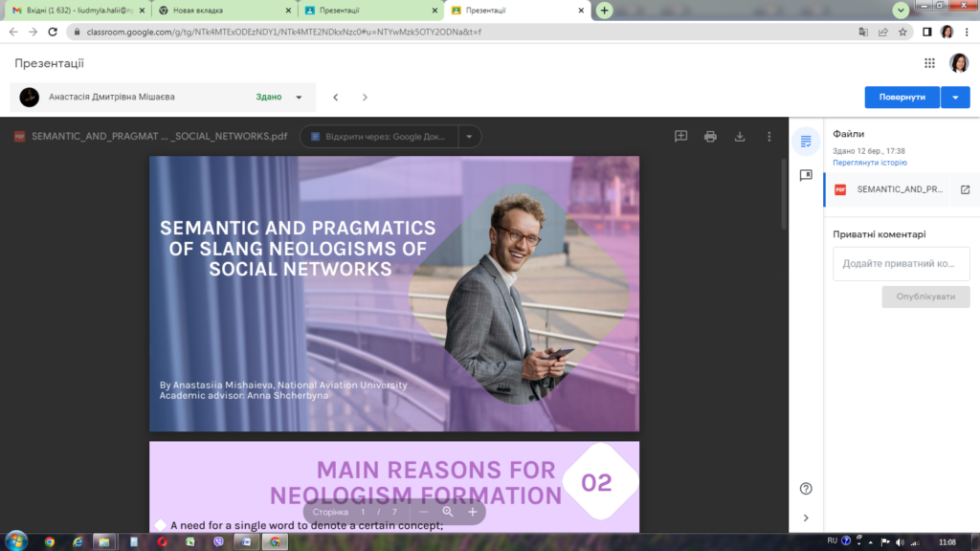Open the comment bank icon in sidebar
Image resolution: width=980 pixels, height=551 pixels.
(x=806, y=176)
